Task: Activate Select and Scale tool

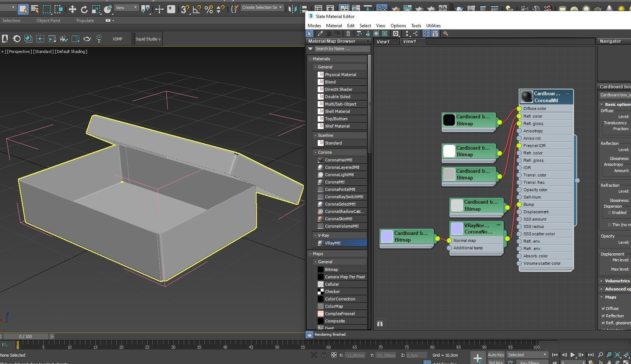Action: (96, 9)
